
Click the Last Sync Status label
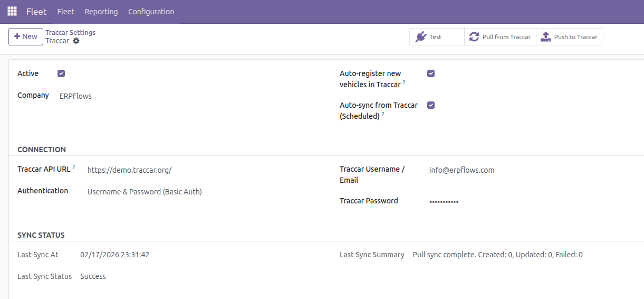[44, 276]
